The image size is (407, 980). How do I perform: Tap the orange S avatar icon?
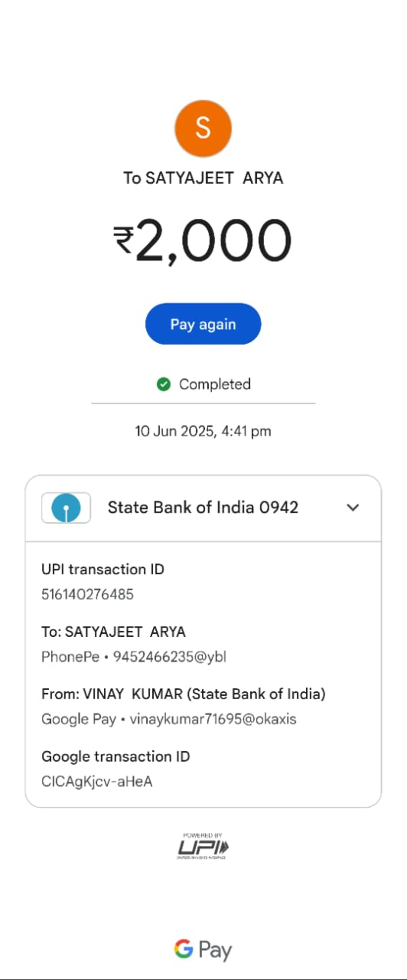(x=203, y=128)
